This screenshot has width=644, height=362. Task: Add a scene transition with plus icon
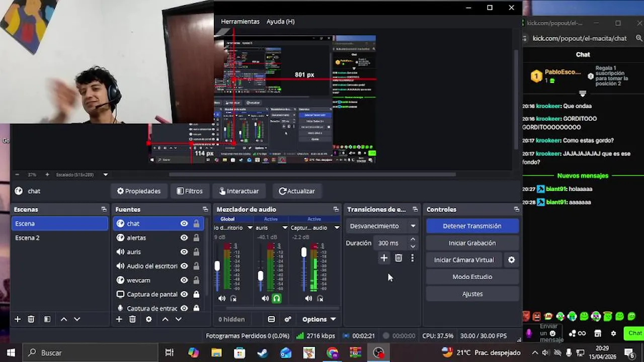coord(384,258)
